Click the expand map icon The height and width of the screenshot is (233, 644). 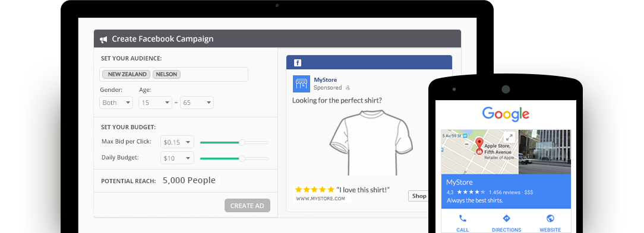pos(509,138)
